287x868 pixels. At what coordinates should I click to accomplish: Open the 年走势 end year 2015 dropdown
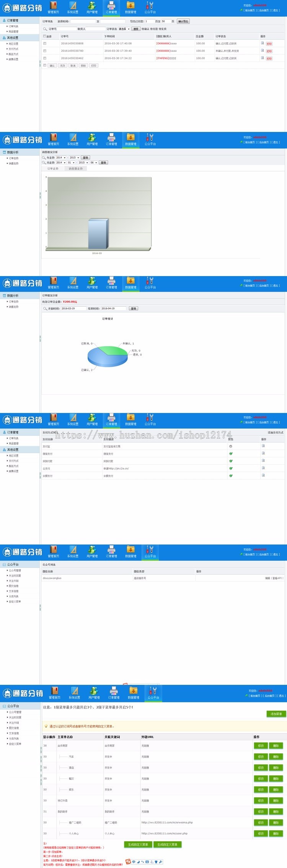(75, 158)
